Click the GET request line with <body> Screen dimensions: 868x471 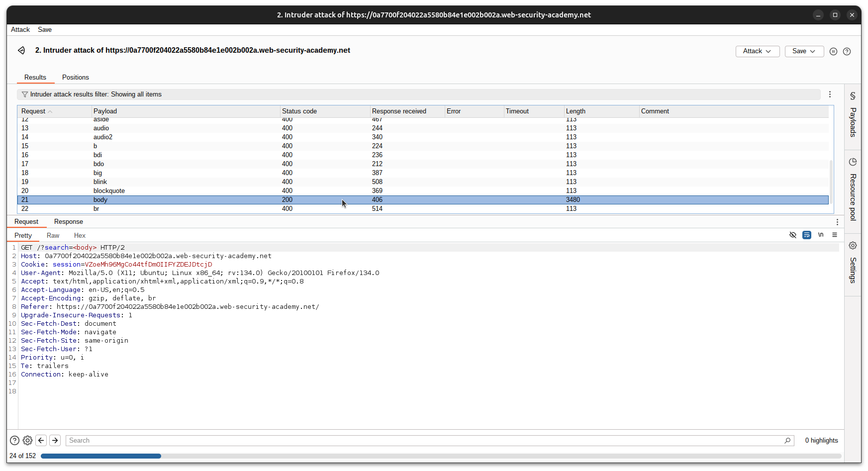click(x=73, y=248)
